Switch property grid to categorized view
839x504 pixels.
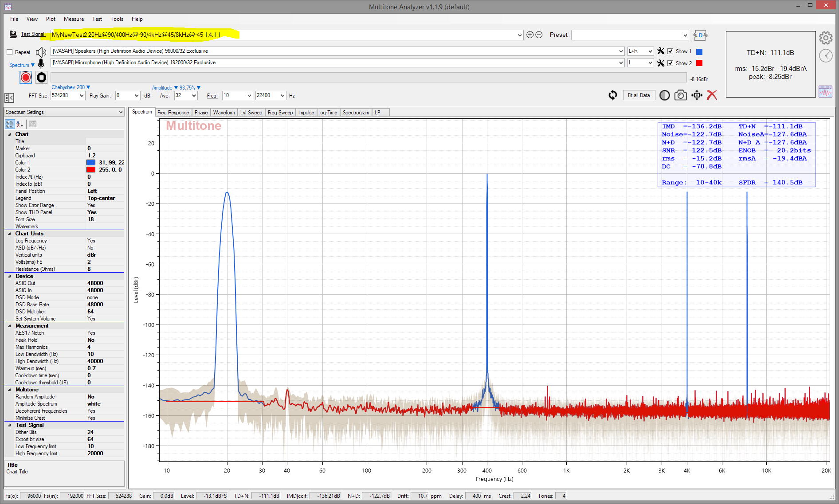tap(10, 124)
